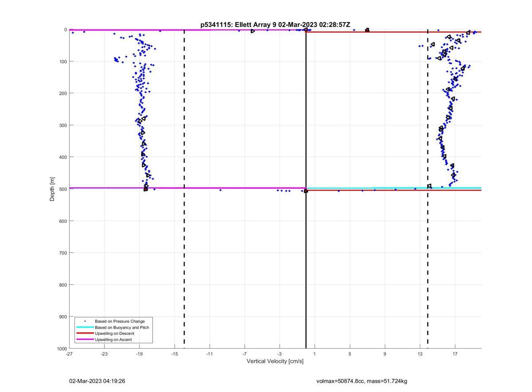Click y-axis tick label '1000'

tap(62, 349)
